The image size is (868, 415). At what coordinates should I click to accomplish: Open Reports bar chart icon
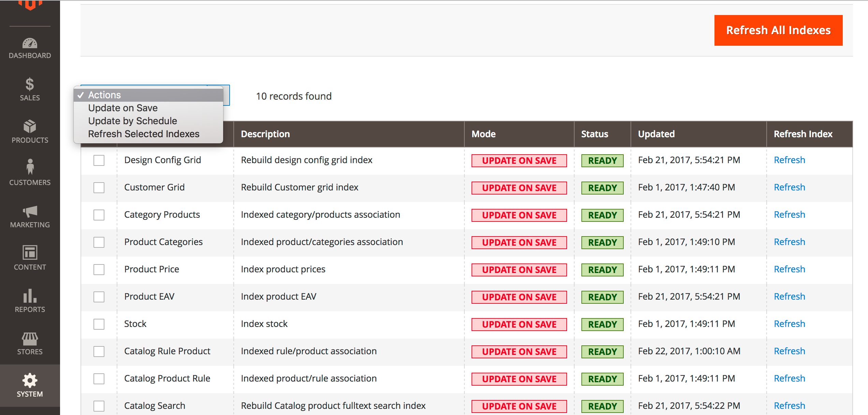tap(30, 296)
